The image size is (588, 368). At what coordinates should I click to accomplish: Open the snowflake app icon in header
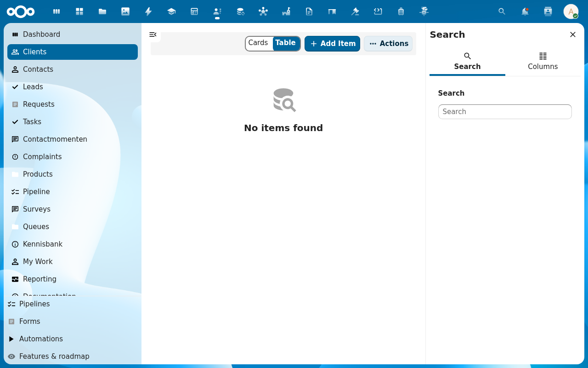[x=424, y=11]
